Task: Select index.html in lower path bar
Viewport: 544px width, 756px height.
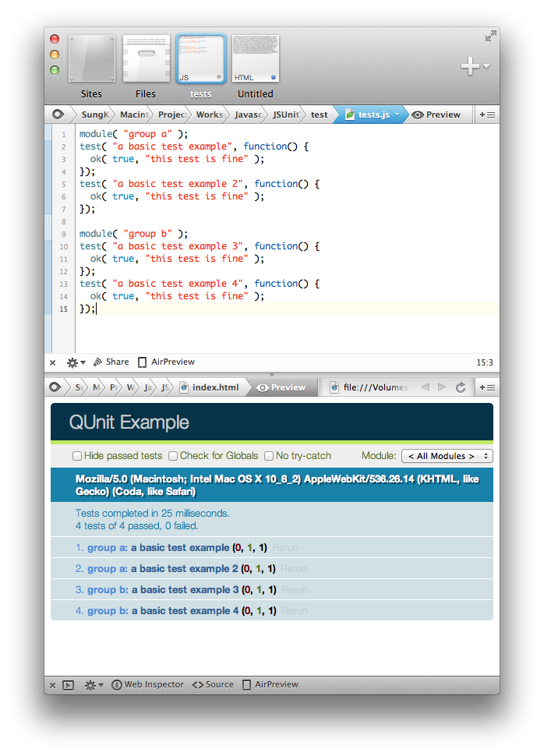Action: click(x=210, y=387)
